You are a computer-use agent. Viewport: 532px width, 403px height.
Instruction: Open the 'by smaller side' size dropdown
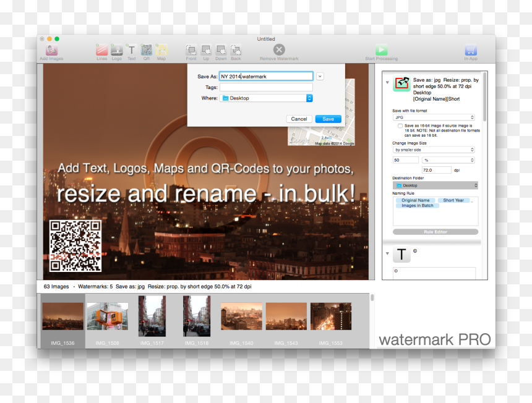(434, 150)
